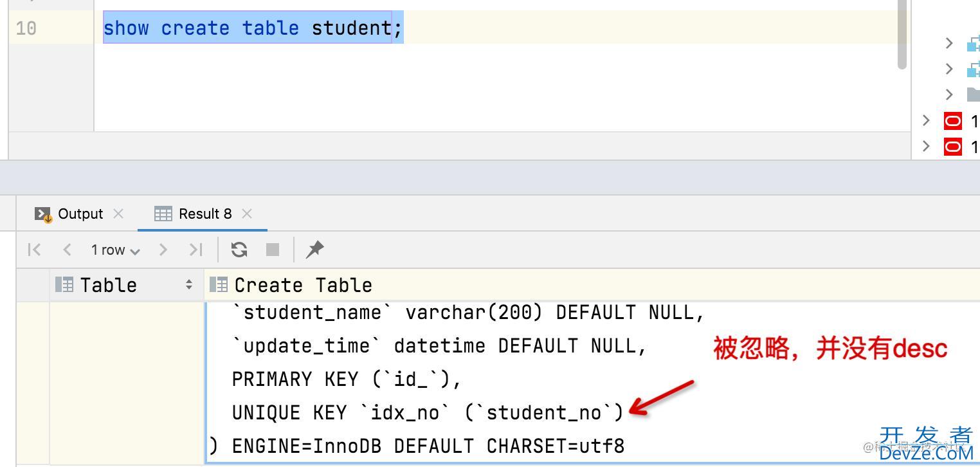Click the first red database icon in the tree
This screenshot has width=980, height=467.
[x=952, y=120]
